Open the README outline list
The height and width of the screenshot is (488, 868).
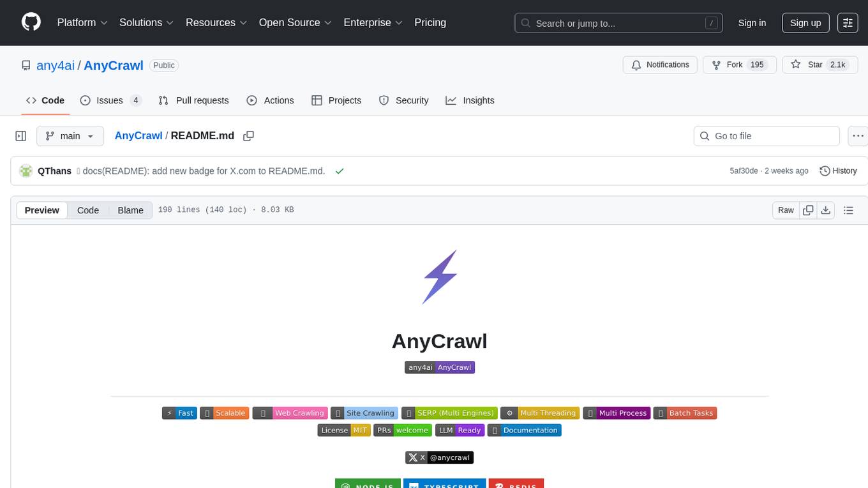pos(848,210)
